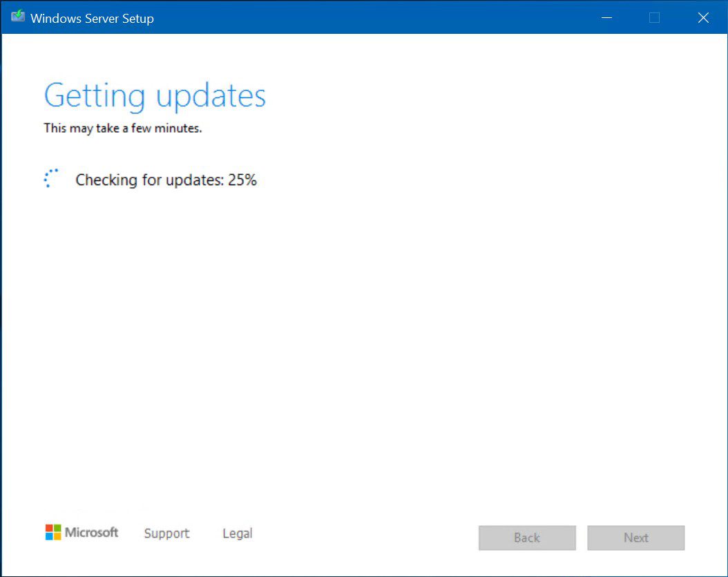Close the Windows Server Setup window

point(703,18)
